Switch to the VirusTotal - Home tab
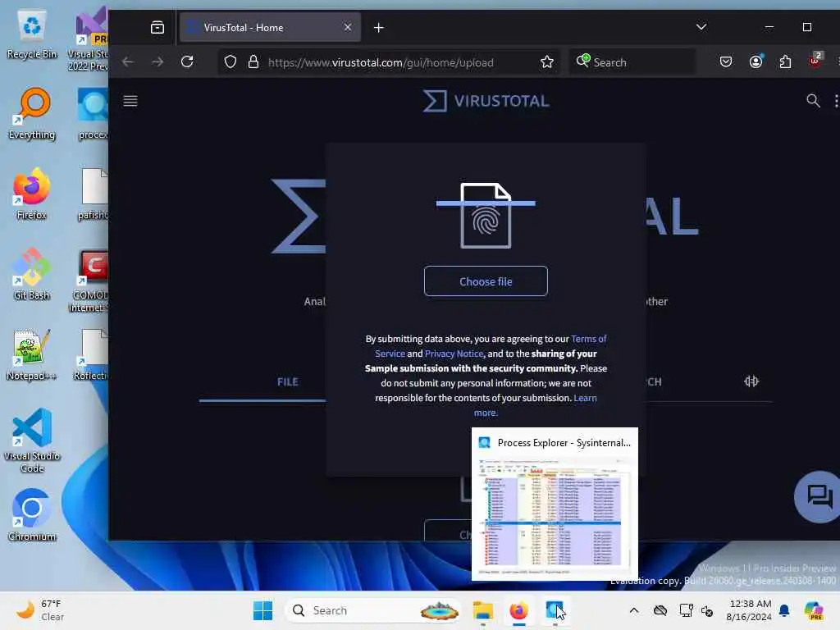Viewport: 840px width, 630px height. click(x=269, y=27)
